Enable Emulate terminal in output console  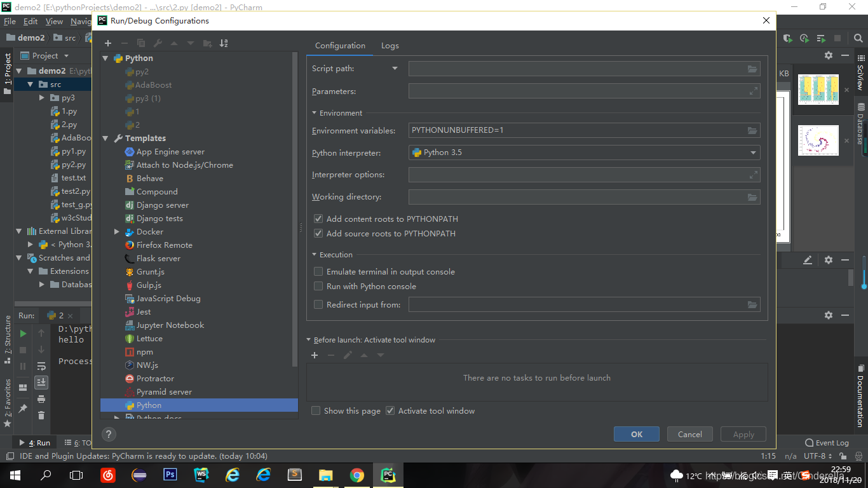[x=318, y=271]
